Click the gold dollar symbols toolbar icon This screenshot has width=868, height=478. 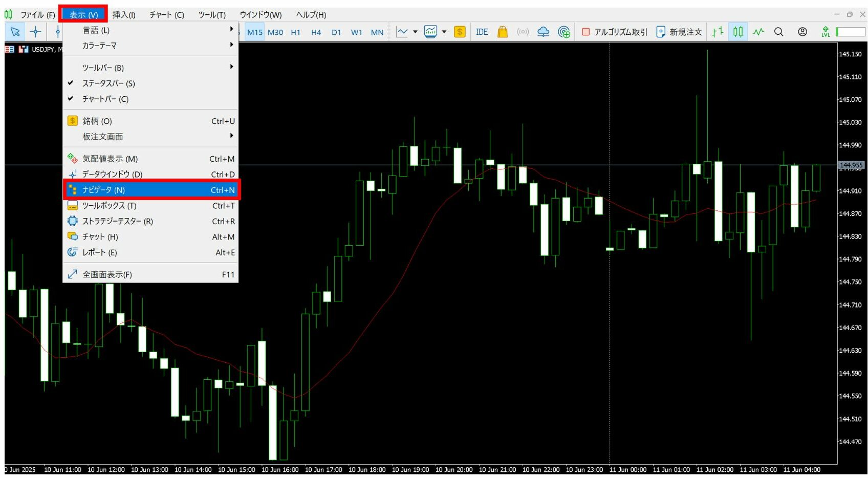[460, 32]
